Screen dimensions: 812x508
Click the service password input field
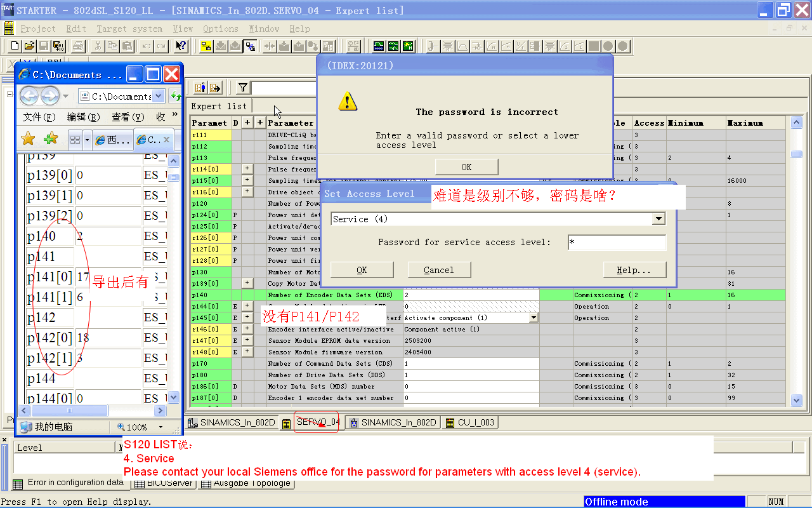tap(617, 243)
